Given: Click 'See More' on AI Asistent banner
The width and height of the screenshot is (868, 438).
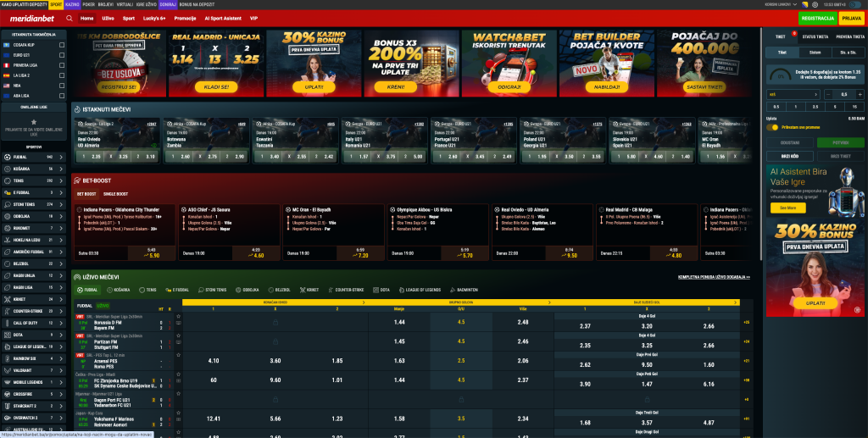Looking at the screenshot, I should (x=787, y=208).
